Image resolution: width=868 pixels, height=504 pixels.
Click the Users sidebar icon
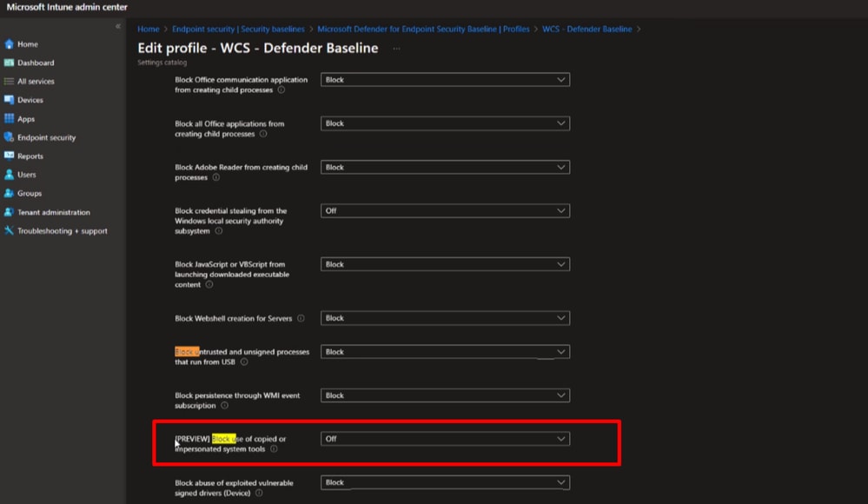point(9,175)
